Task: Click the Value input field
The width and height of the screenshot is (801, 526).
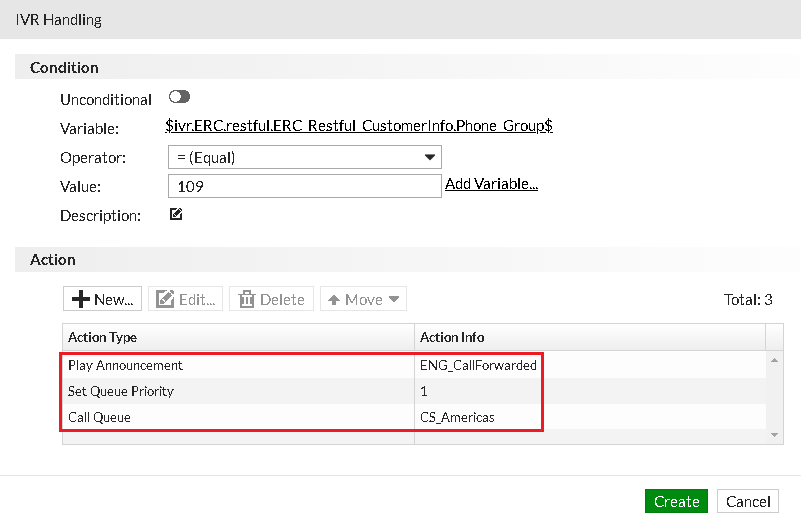Action: [x=304, y=186]
